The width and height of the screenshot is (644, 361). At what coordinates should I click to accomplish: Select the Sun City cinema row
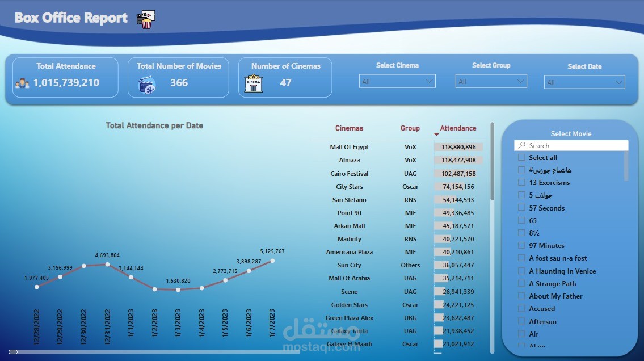click(397, 265)
